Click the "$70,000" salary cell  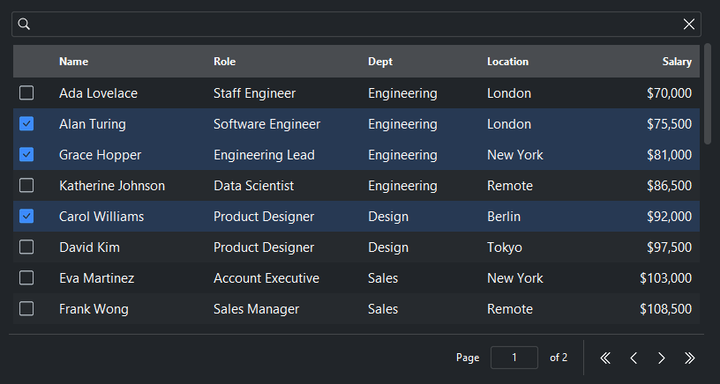[x=669, y=93]
